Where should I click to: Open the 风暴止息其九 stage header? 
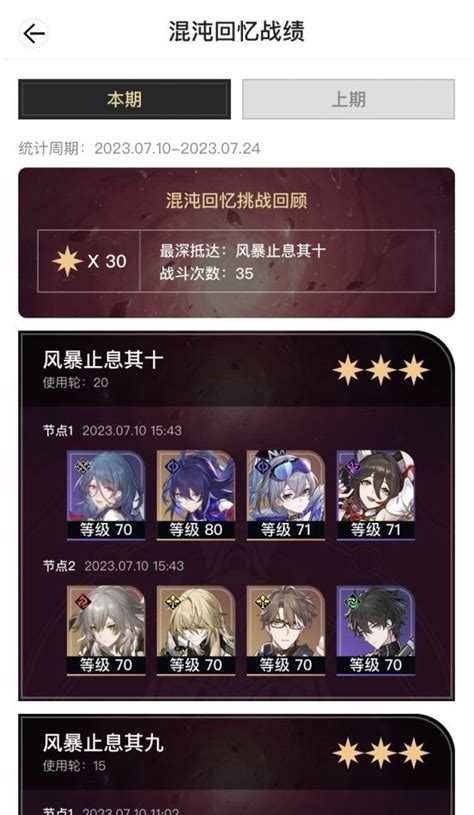(x=236, y=753)
